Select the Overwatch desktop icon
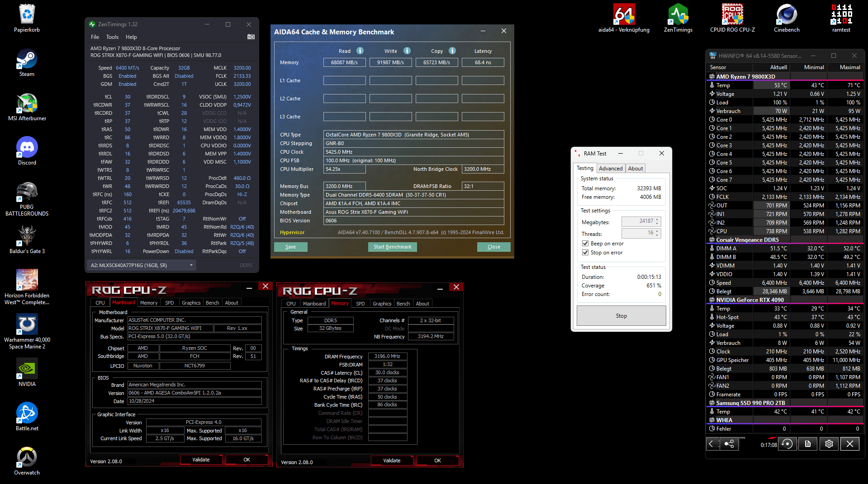 coord(27,461)
